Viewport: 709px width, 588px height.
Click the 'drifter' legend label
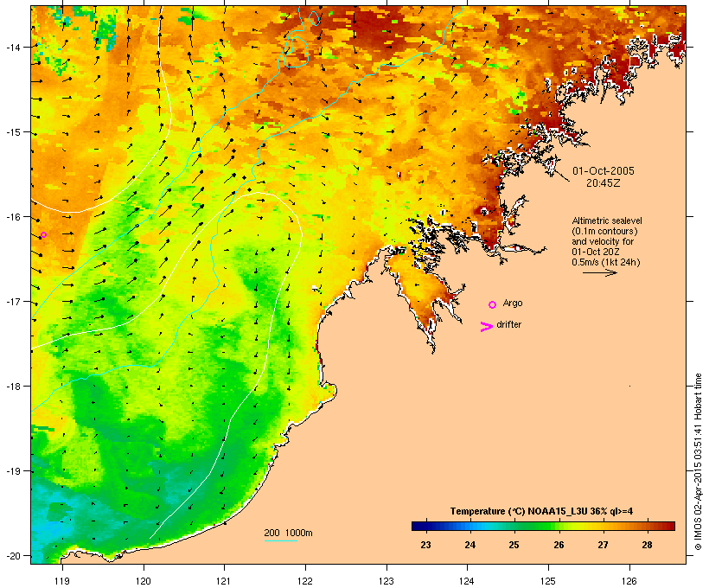point(508,324)
